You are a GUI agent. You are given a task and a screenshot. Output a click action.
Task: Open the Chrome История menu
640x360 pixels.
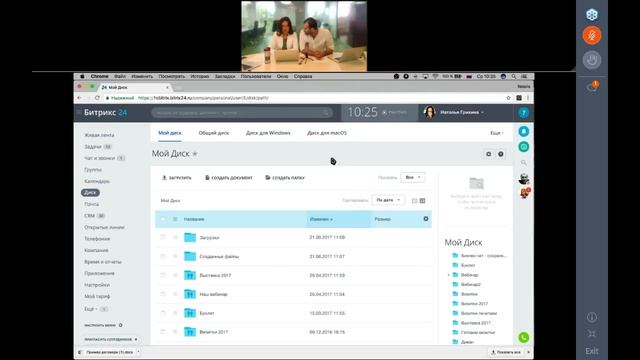tap(200, 76)
